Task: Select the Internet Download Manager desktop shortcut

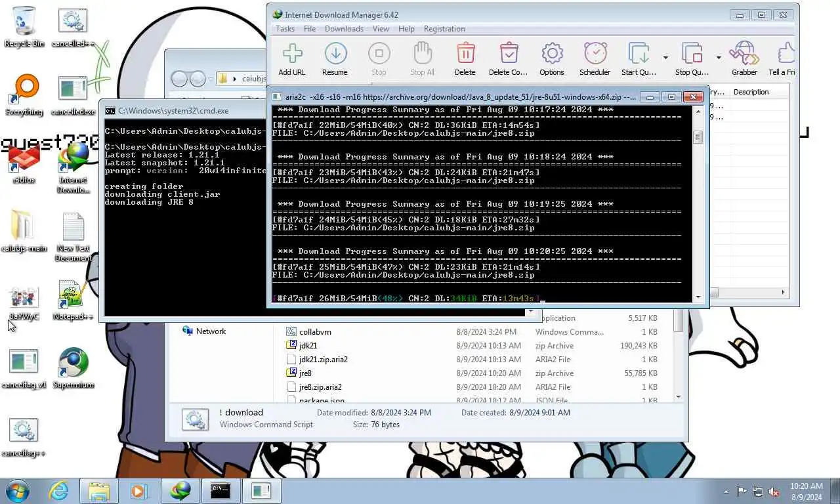Action: (x=73, y=168)
